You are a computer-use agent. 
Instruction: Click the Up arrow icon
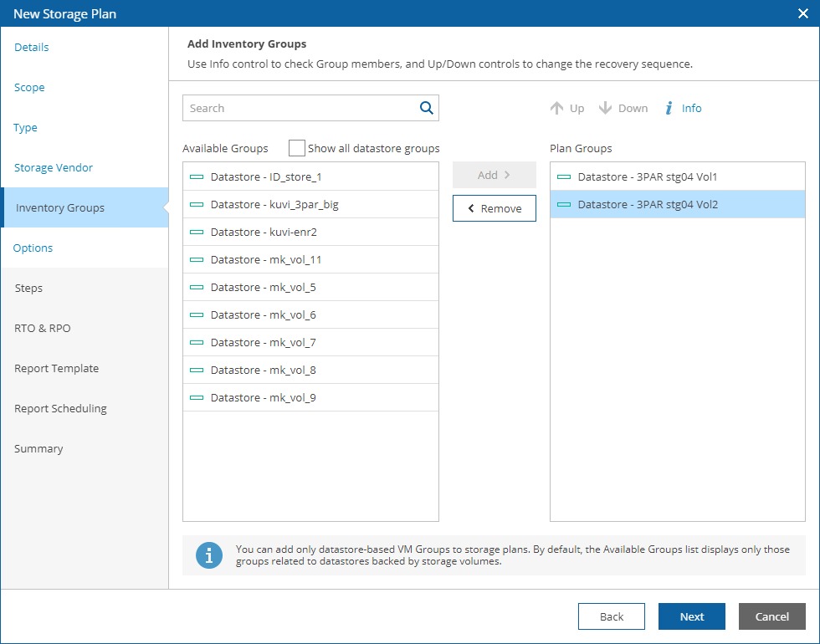coord(556,109)
